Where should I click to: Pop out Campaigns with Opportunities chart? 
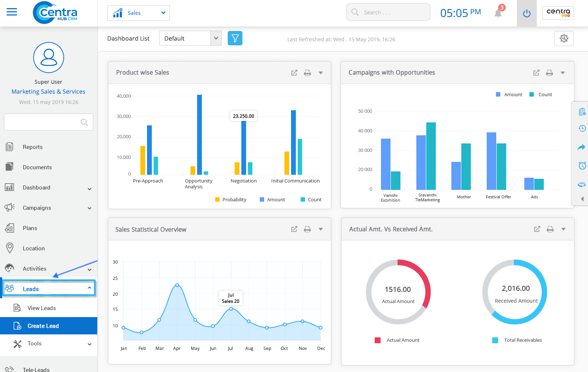tap(536, 73)
